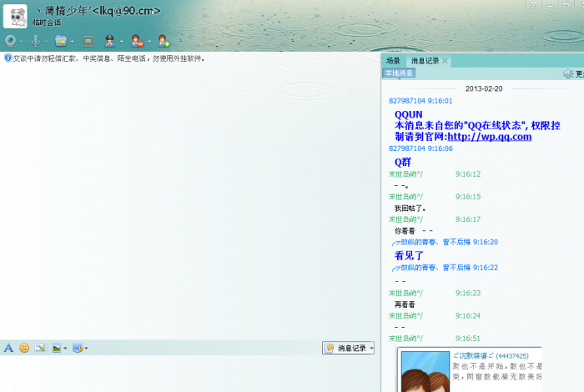Click the 更多 option beside speaker icon
This screenshot has height=392, width=584.
coord(580,74)
